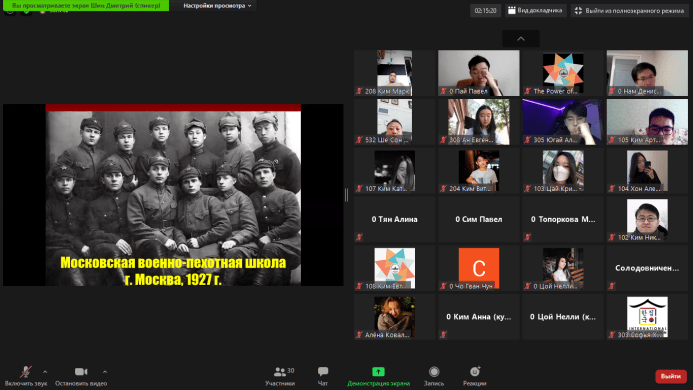
Task: Click muted mic icon on 104 Хон Але
Action: (x=612, y=189)
